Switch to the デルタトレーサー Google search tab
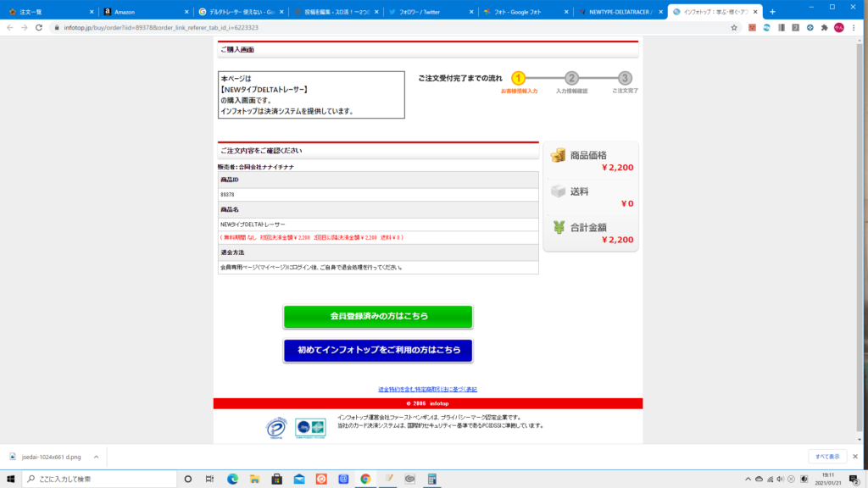Image resolution: width=868 pixels, height=488 pixels. (x=240, y=12)
